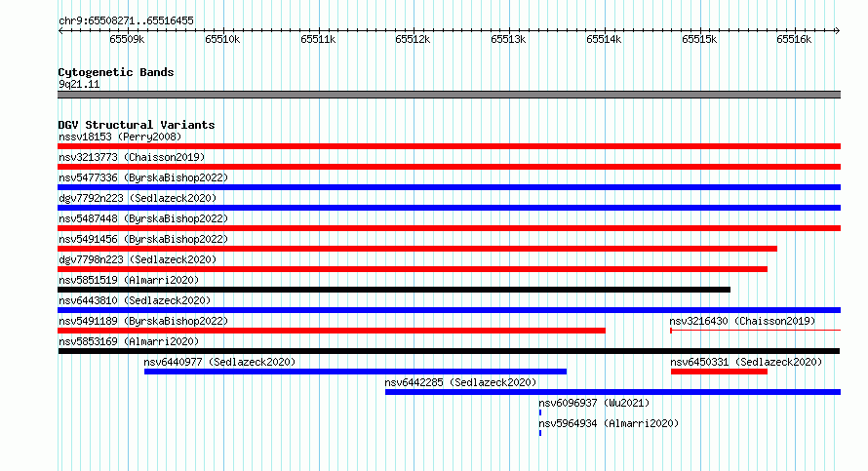Image resolution: width=868 pixels, height=471 pixels.
Task: Click the DGV Structural Variants track title
Action: (x=137, y=125)
